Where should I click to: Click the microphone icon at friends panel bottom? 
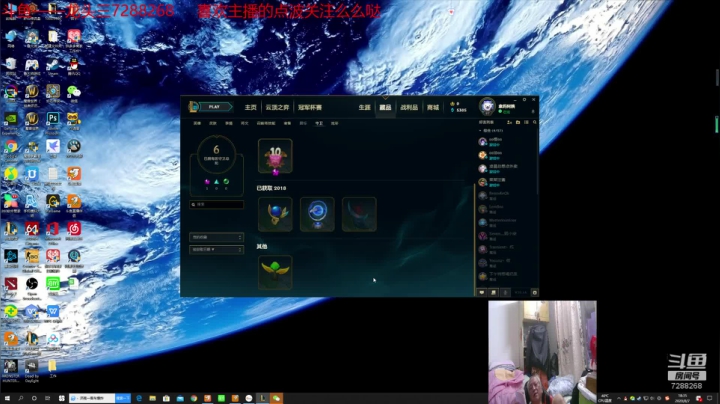[x=505, y=292]
